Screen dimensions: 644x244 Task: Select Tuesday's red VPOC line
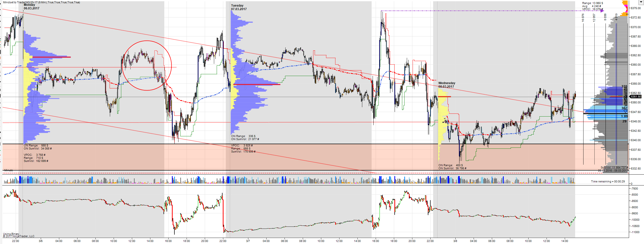[257, 84]
